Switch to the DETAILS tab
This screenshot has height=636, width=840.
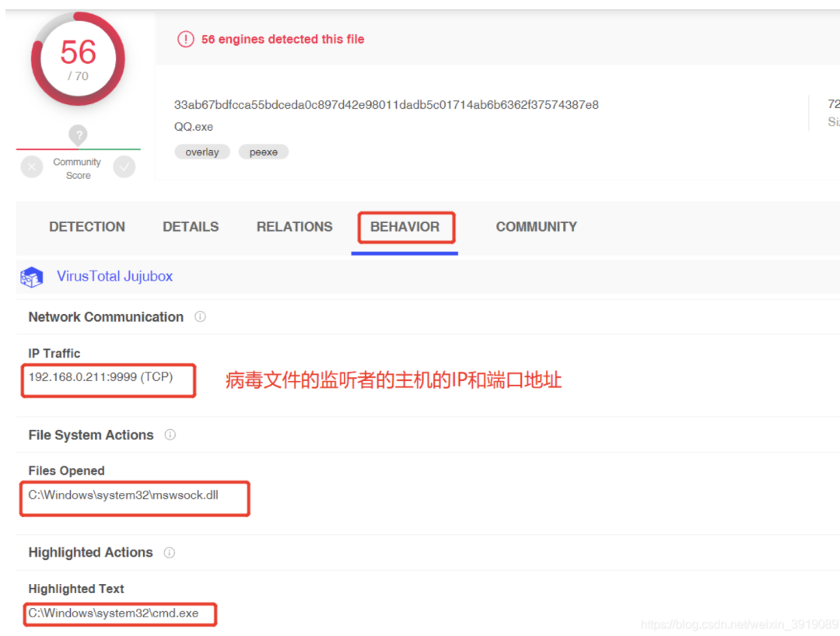coord(191,227)
